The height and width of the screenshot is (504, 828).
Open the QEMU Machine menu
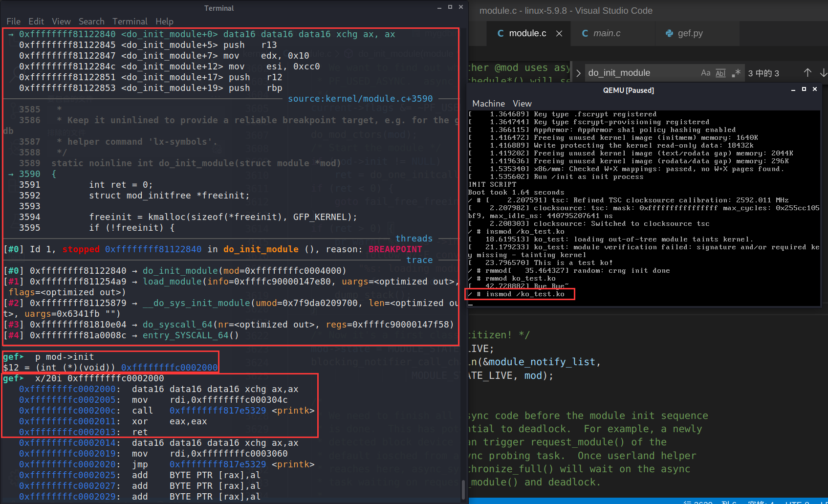click(488, 104)
